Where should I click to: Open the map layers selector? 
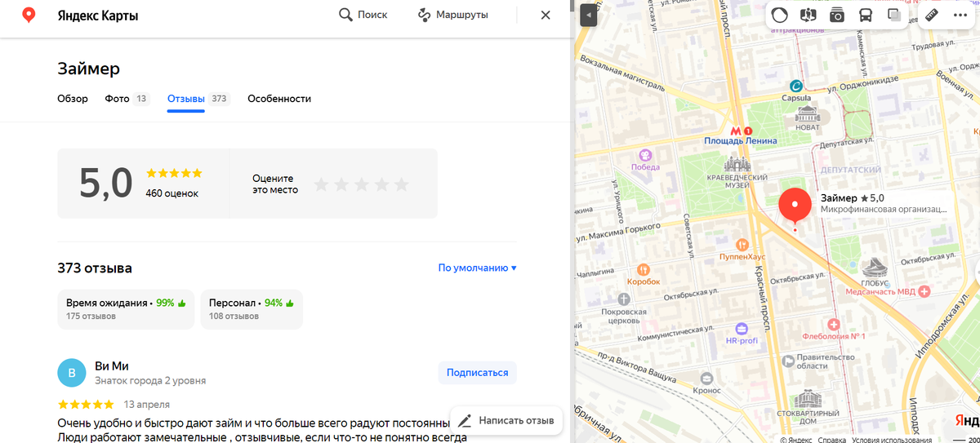(x=893, y=15)
